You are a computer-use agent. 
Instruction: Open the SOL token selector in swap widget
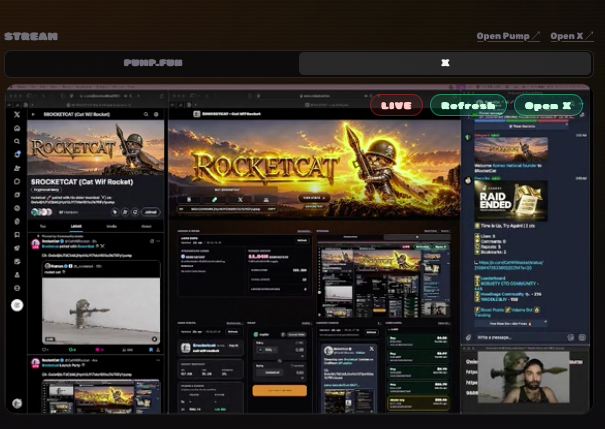pyautogui.click(x=267, y=350)
